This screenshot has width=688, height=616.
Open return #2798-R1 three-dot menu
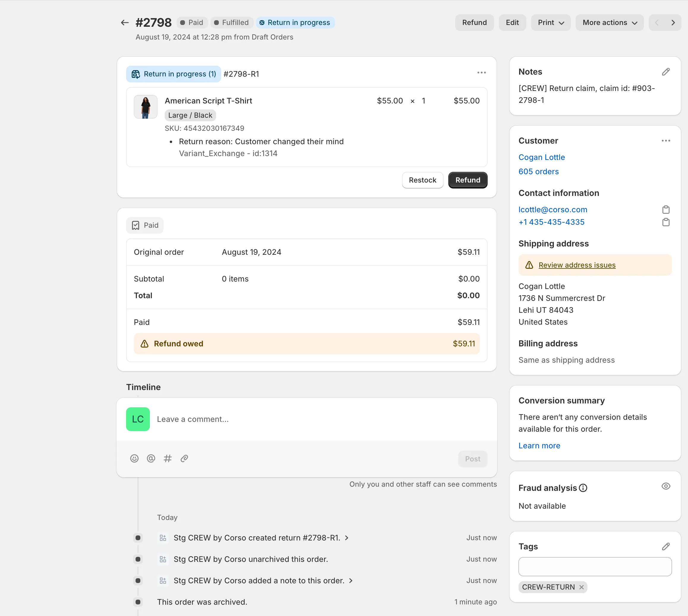(481, 73)
